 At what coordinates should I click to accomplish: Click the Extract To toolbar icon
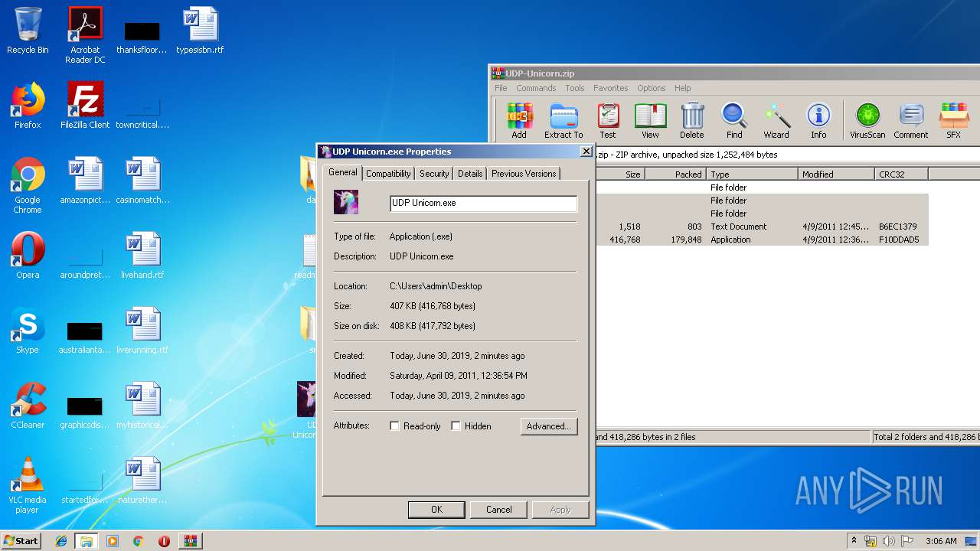pyautogui.click(x=563, y=121)
